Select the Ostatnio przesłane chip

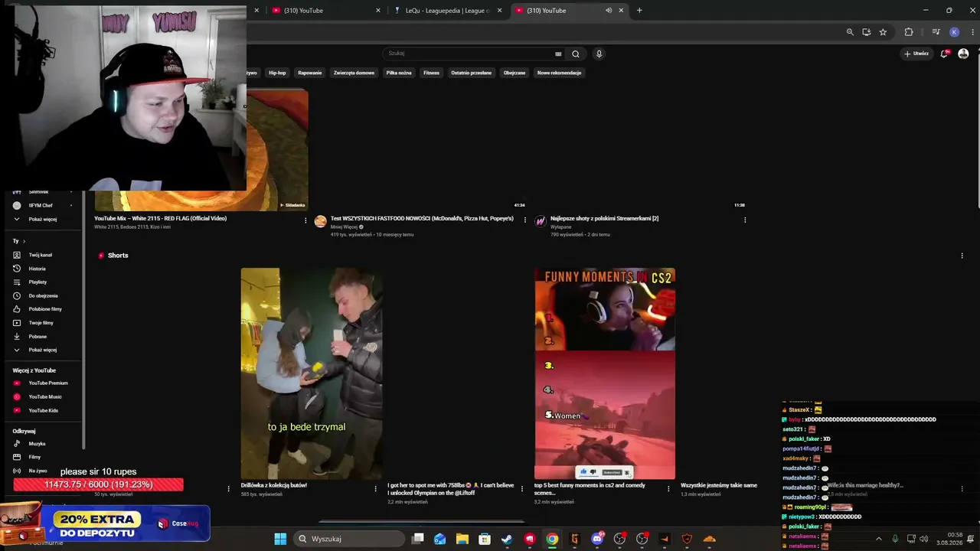pos(471,73)
